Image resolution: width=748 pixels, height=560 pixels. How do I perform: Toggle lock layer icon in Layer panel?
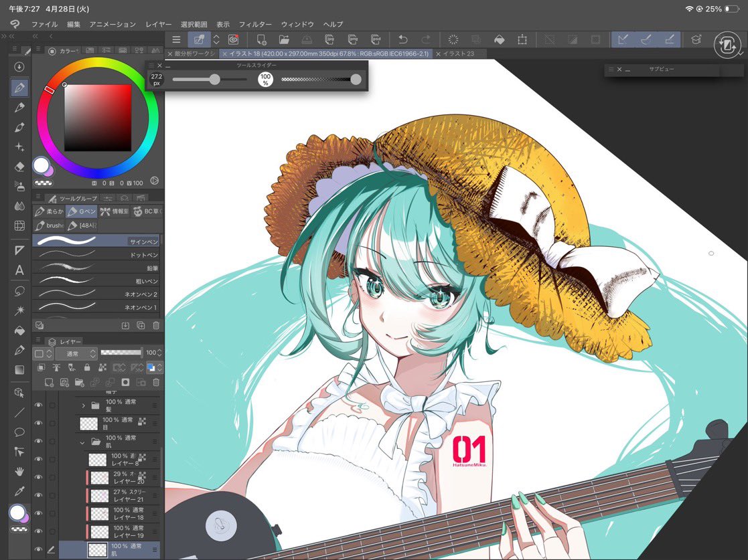(87, 367)
